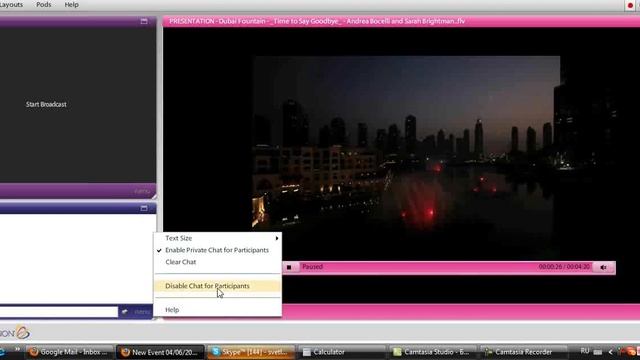Expand quick launch overflow chevron
The width and height of the screenshot is (640, 360).
click(17, 349)
